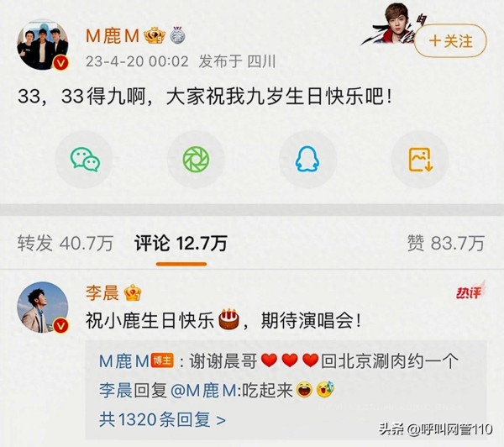Tap the 热评 hot comment badge
The image size is (504, 447).
pyautogui.click(x=470, y=291)
